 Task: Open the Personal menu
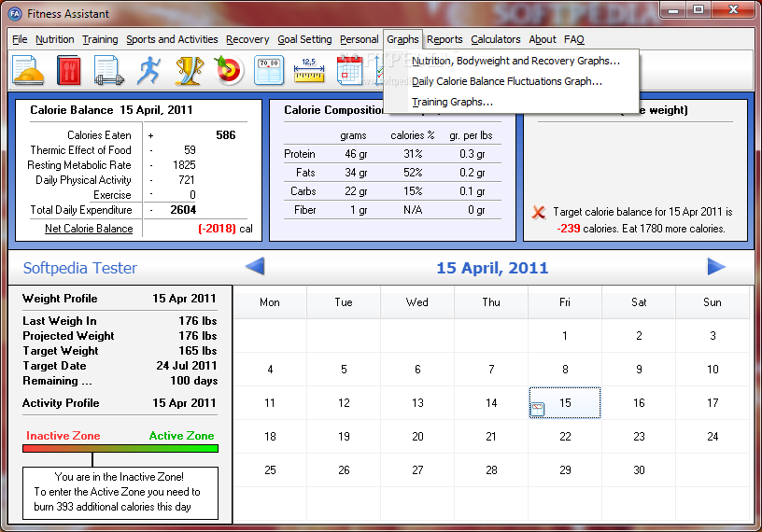point(360,39)
